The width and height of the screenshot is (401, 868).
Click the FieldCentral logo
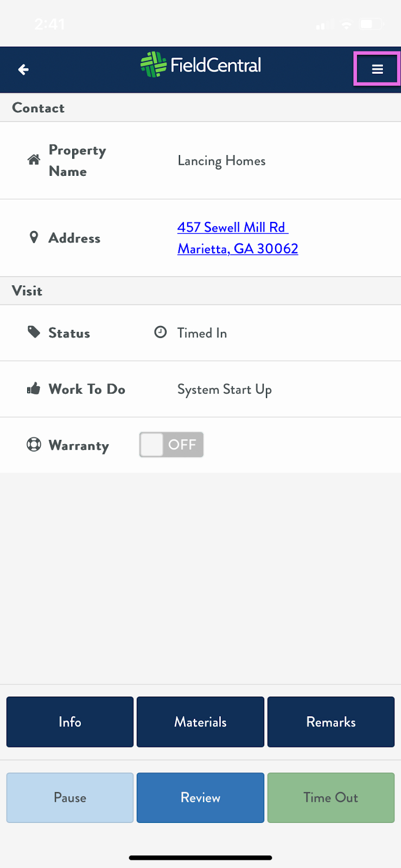pos(200,65)
